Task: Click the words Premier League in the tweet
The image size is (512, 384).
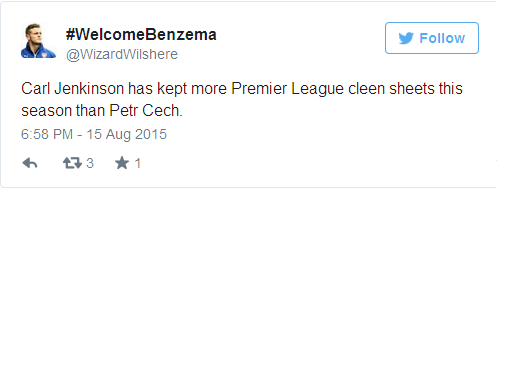Action: pos(287,89)
